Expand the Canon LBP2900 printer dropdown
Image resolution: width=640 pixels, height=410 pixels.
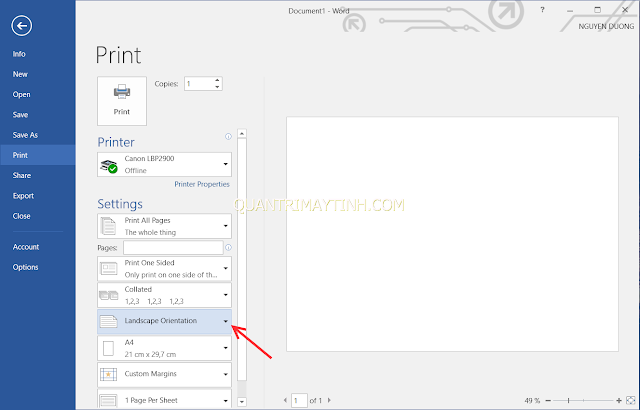click(x=164, y=164)
